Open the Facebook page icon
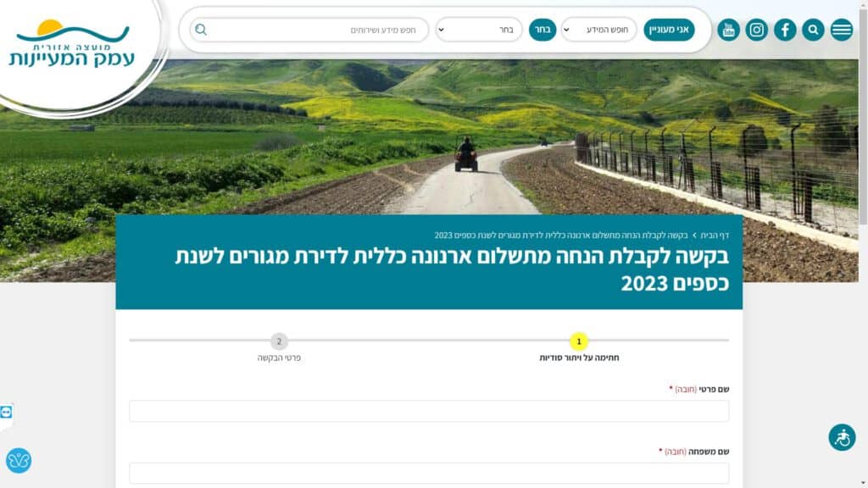The height and width of the screenshot is (488, 868). [785, 30]
